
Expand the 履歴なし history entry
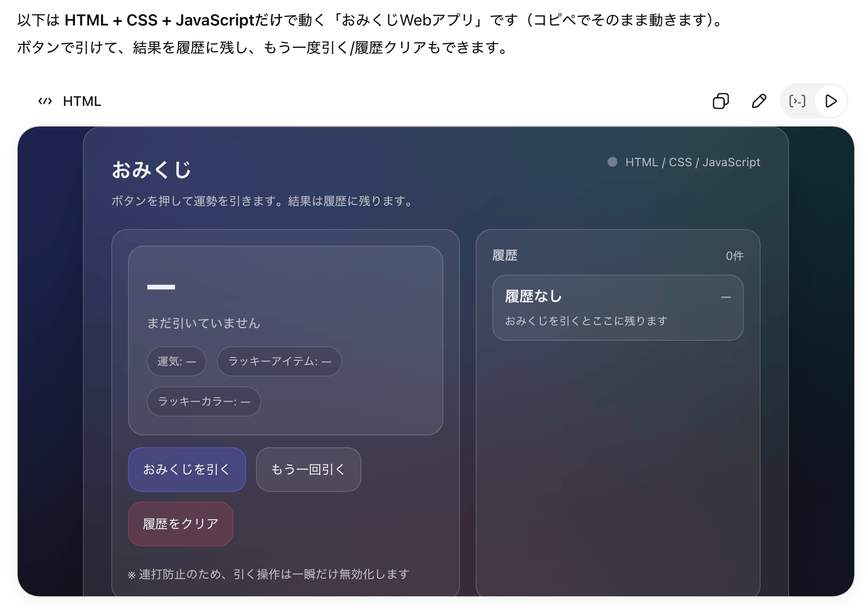click(x=617, y=307)
